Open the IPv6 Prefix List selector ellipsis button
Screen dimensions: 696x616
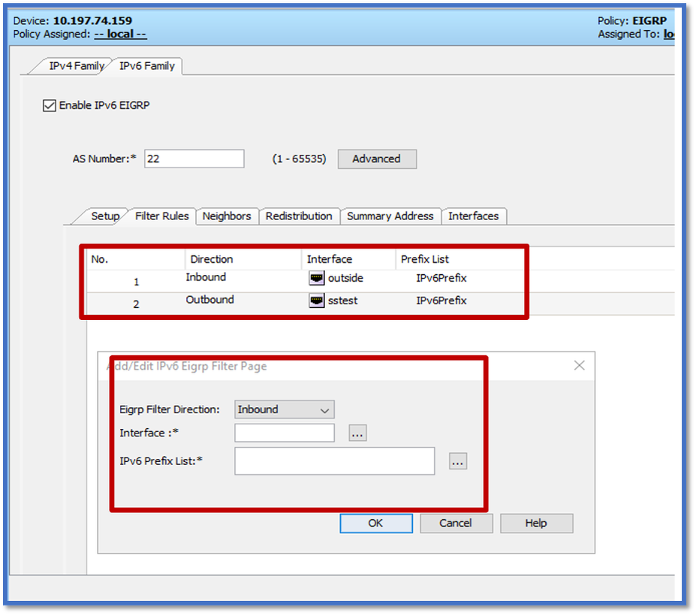(x=458, y=461)
